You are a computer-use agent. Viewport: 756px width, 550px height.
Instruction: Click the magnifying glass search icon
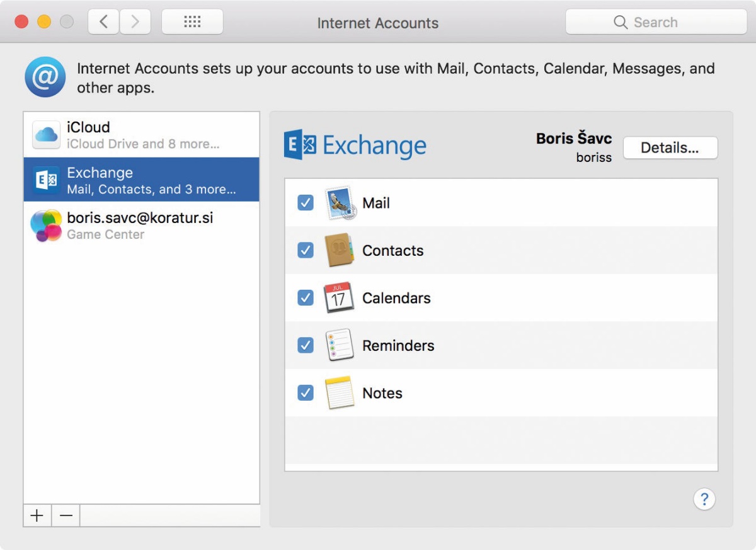(621, 23)
